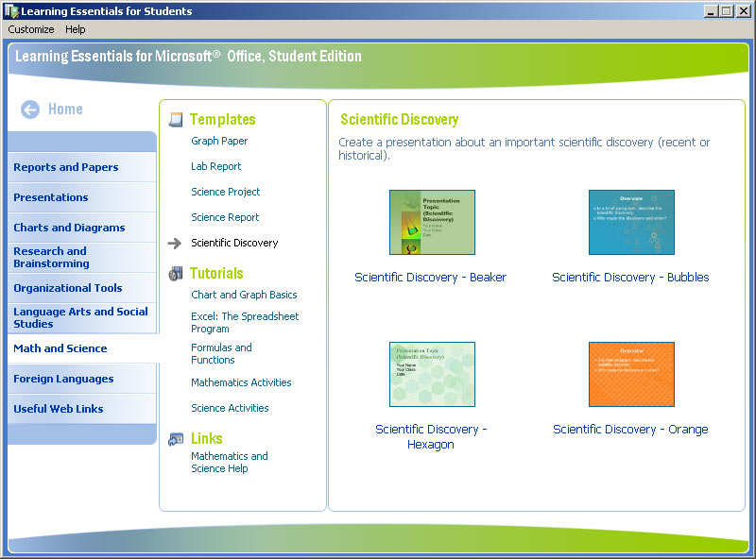Click the app icon in title bar
756x559 pixels.
tap(11, 10)
